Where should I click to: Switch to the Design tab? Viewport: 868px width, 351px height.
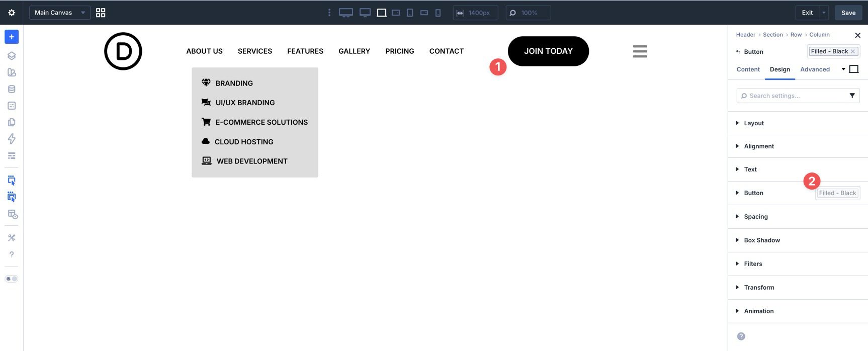point(779,69)
